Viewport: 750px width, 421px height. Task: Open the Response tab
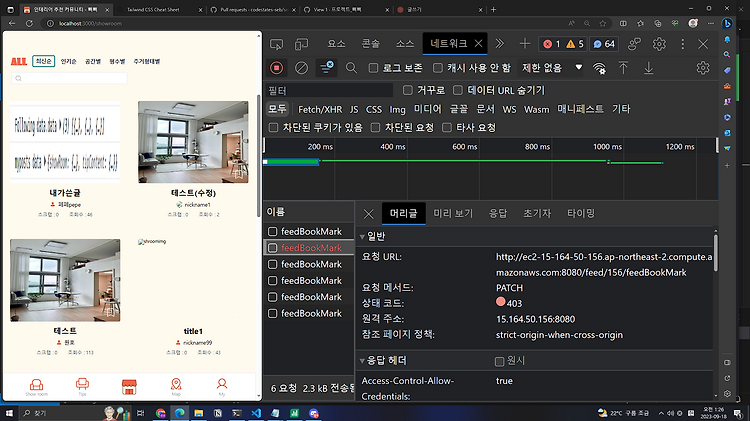tap(498, 213)
